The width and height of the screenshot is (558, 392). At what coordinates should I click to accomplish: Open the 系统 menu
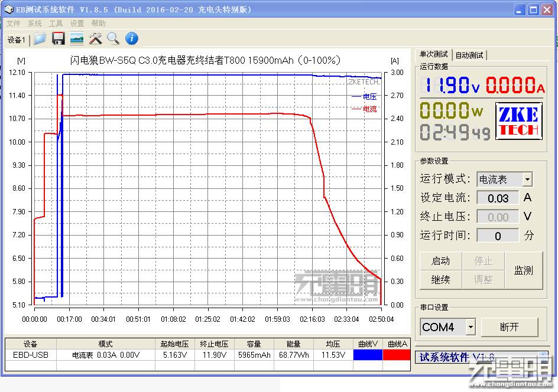(34, 24)
